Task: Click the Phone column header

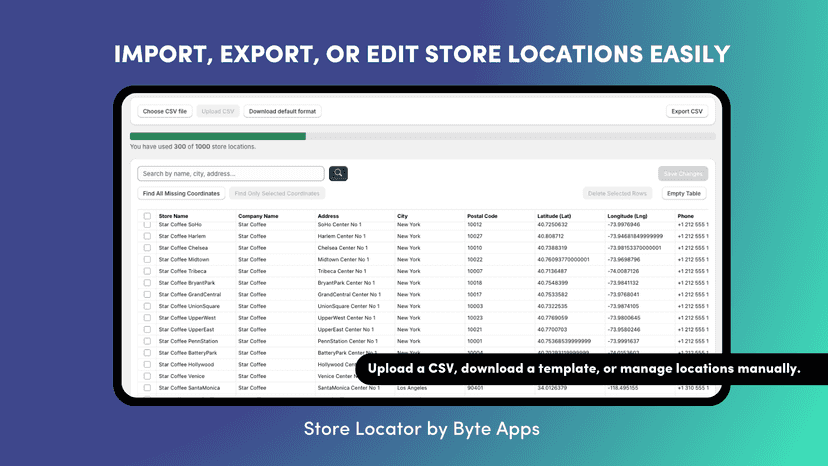Action: tap(685, 216)
